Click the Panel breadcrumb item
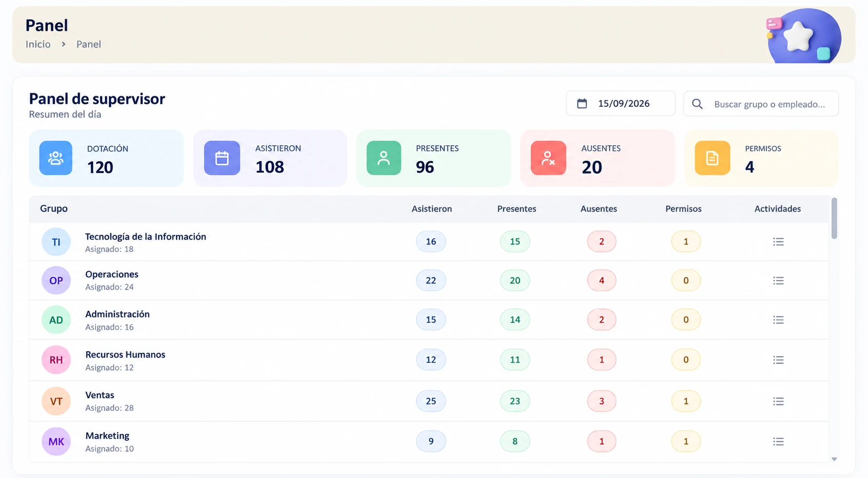Image resolution: width=868 pixels, height=478 pixels. (x=88, y=44)
